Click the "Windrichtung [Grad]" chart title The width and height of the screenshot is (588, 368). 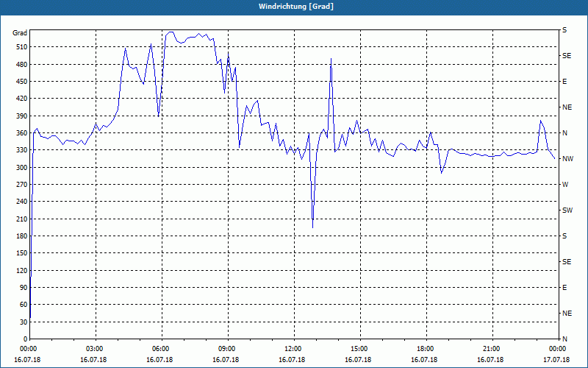296,7
